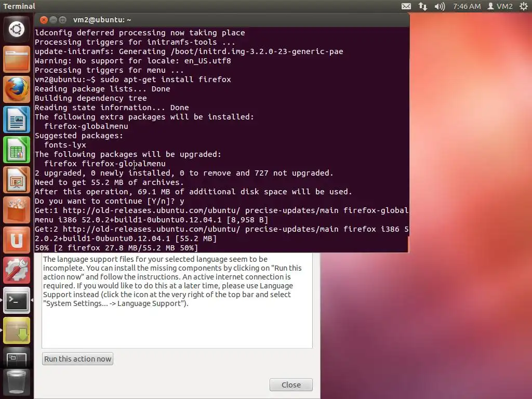Click the Close button in the dialog
This screenshot has width=532, height=399.
point(291,385)
